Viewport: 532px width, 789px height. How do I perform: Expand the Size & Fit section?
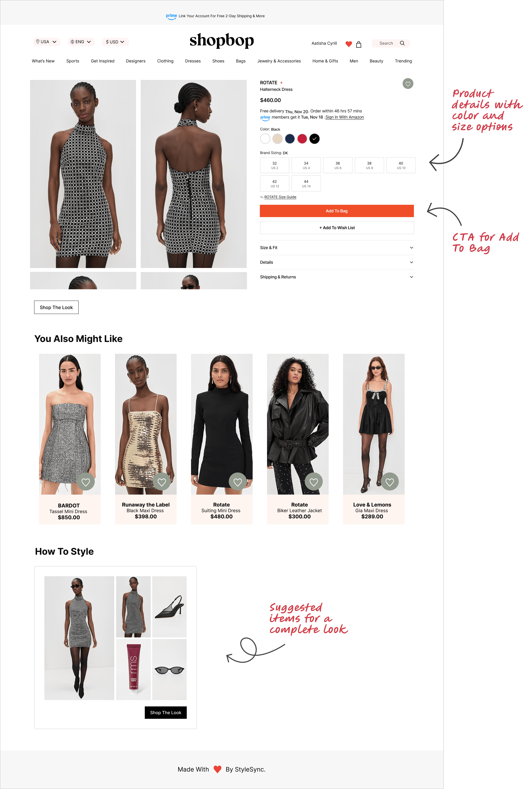point(337,248)
